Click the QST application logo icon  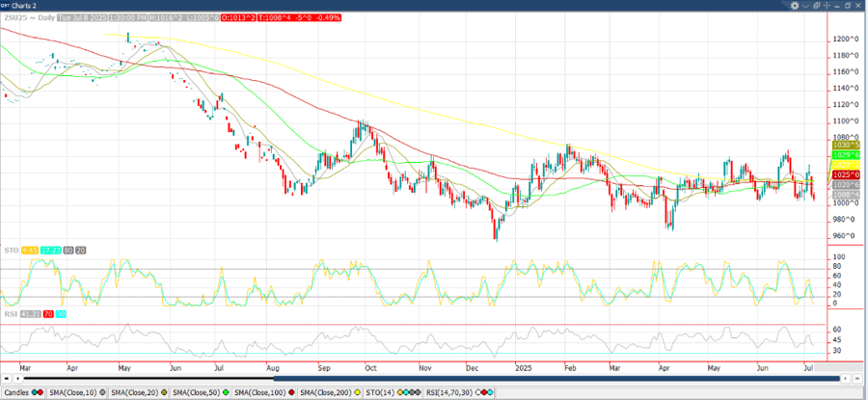[x=6, y=5]
